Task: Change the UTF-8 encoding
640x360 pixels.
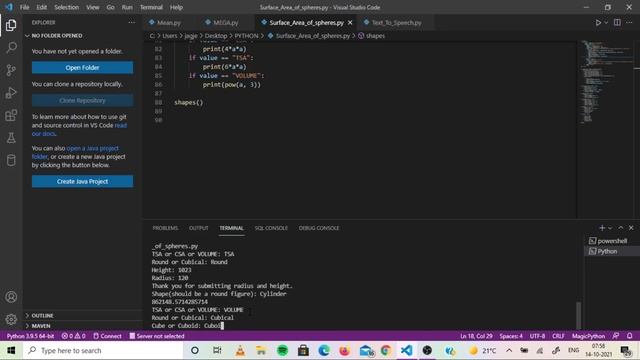Action: pos(537,336)
